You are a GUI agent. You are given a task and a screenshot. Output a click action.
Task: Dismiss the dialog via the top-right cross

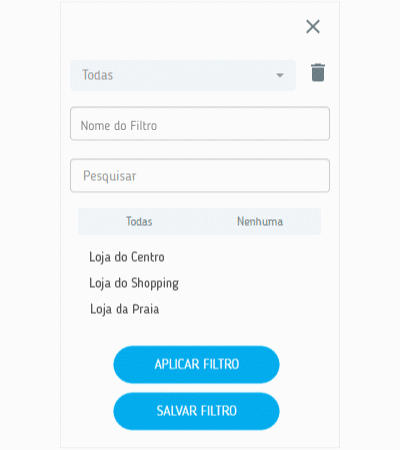pyautogui.click(x=313, y=27)
